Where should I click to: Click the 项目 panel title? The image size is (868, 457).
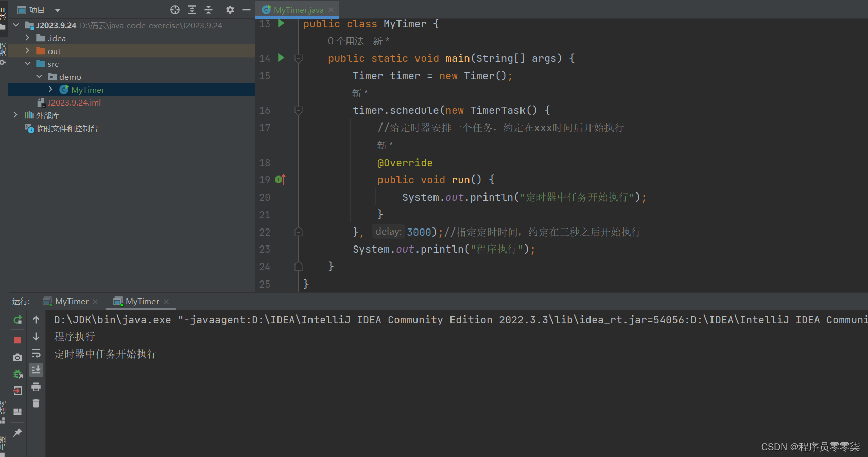coord(37,10)
